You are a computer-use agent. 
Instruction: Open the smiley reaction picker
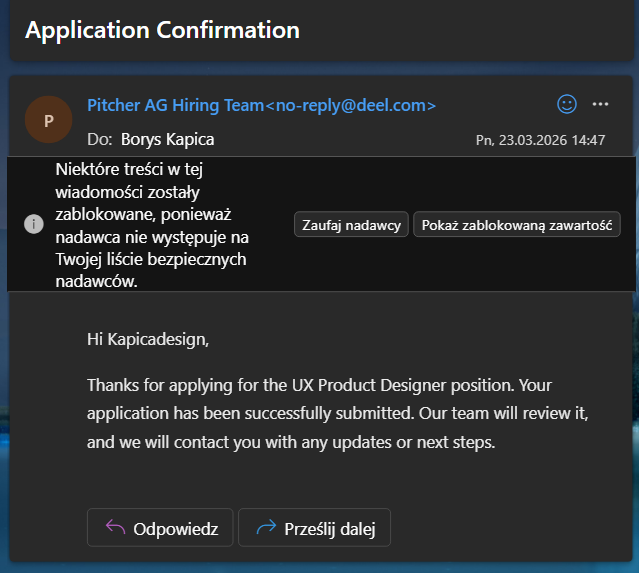click(567, 104)
